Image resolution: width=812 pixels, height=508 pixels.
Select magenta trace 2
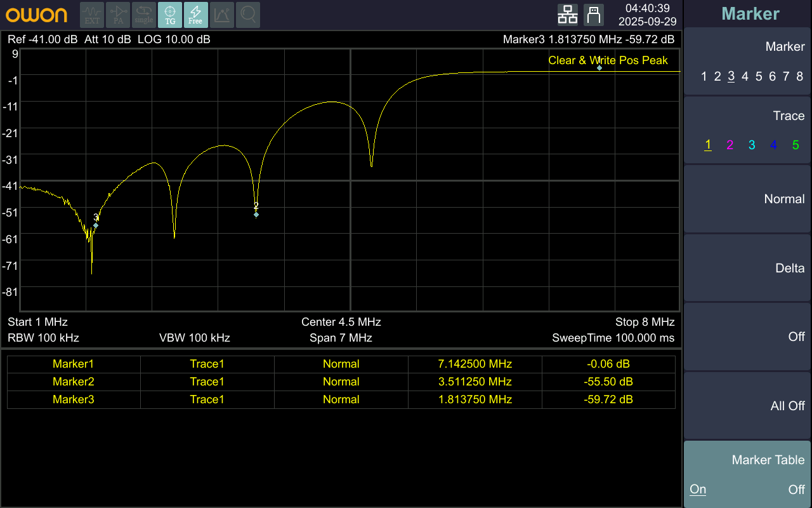[x=730, y=145]
